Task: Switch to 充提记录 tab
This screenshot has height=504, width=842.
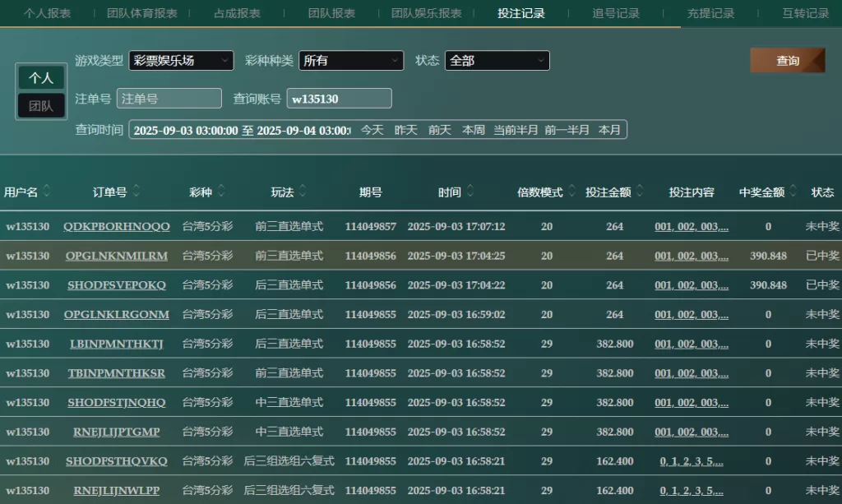Action: tap(710, 13)
